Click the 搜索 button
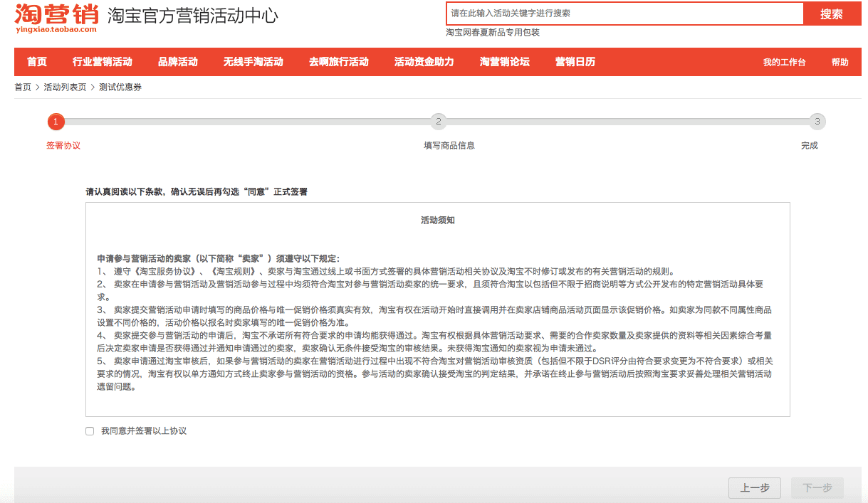This screenshot has height=503, width=868. [832, 14]
